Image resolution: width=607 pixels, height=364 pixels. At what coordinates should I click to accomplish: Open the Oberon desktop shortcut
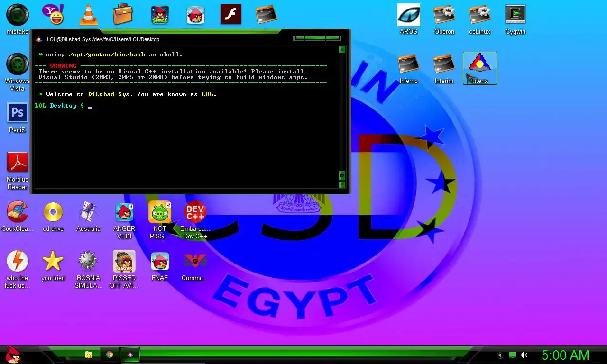coord(444,19)
